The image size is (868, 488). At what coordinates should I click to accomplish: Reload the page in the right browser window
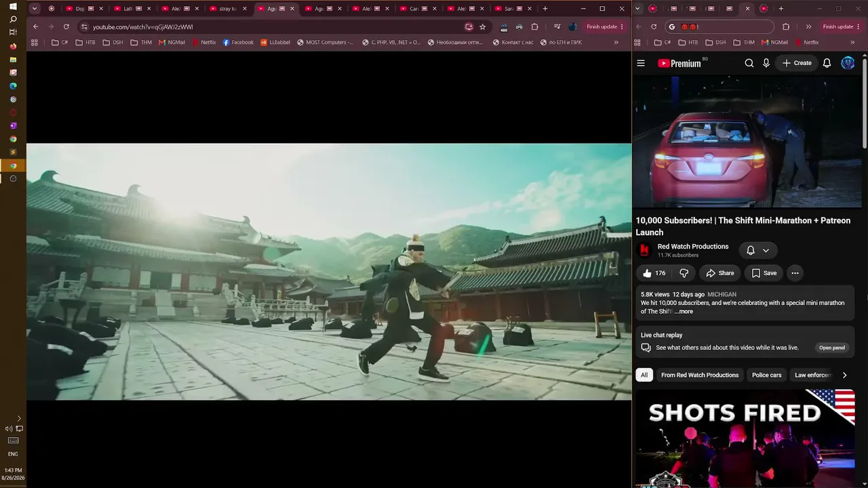(654, 26)
